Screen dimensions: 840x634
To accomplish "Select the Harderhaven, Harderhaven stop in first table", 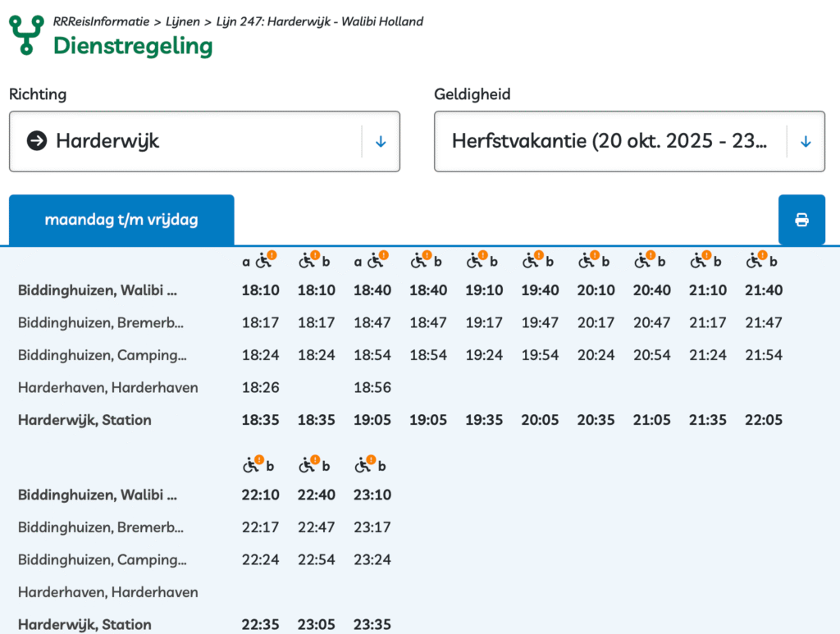I will (x=107, y=387).
